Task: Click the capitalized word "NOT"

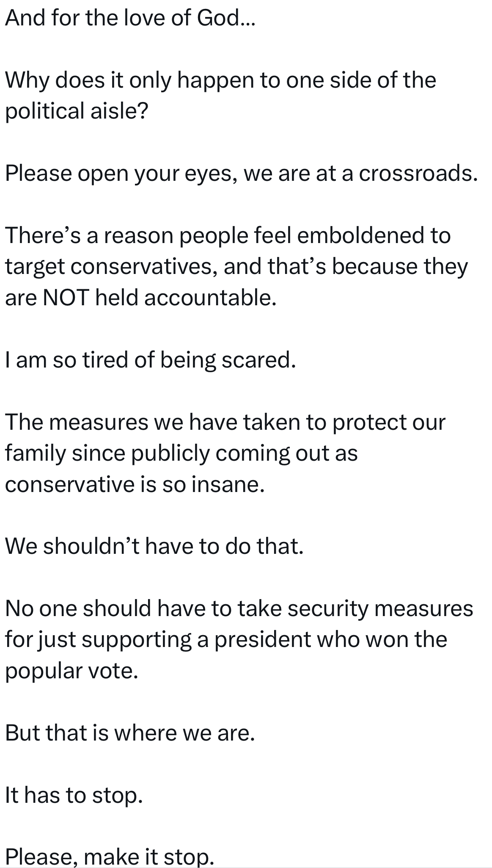Action: (x=66, y=298)
